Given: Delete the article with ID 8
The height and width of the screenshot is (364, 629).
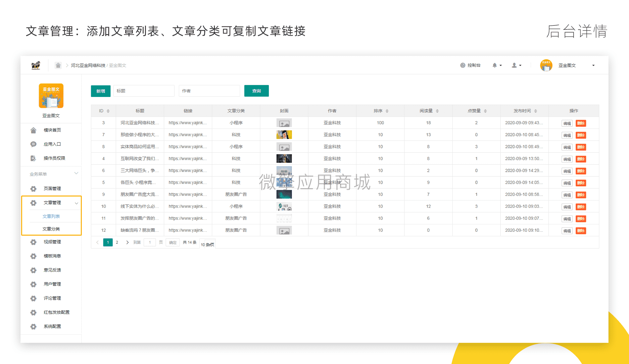Looking at the screenshot, I should 581,147.
